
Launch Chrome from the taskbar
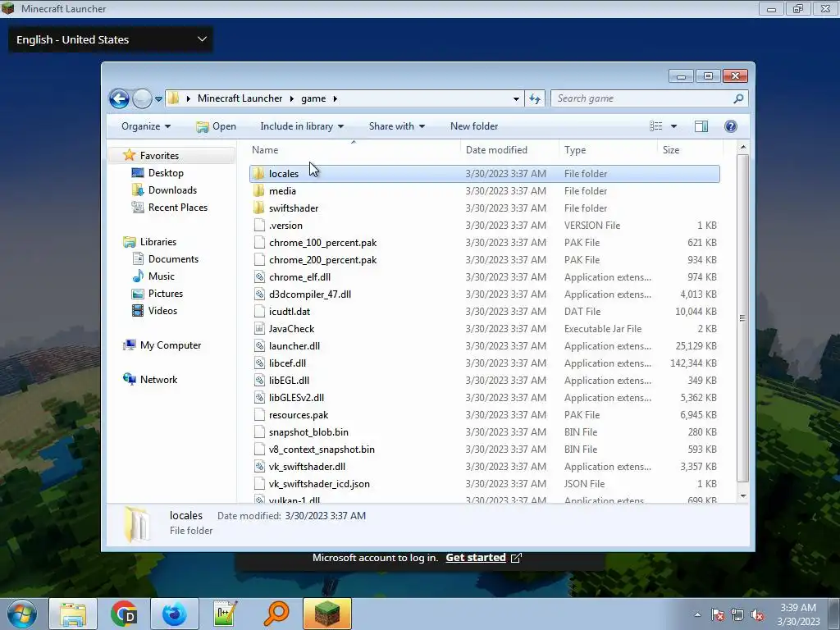(125, 614)
